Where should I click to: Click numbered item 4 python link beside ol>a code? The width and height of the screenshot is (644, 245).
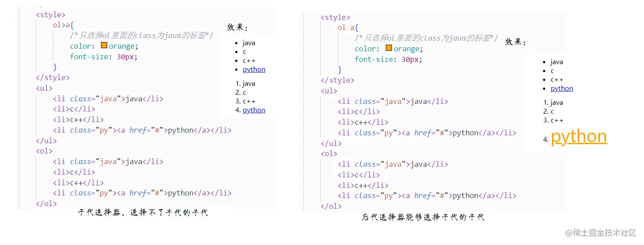[x=254, y=110]
